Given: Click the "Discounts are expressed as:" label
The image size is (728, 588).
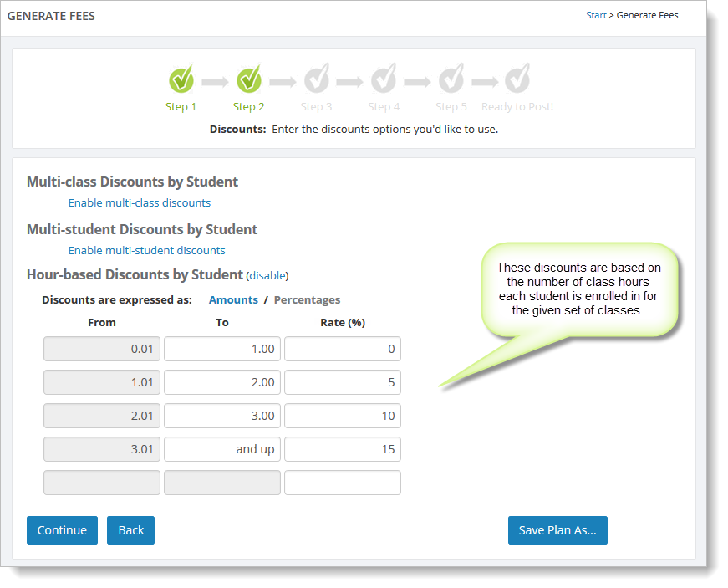Looking at the screenshot, I should click(x=117, y=300).
